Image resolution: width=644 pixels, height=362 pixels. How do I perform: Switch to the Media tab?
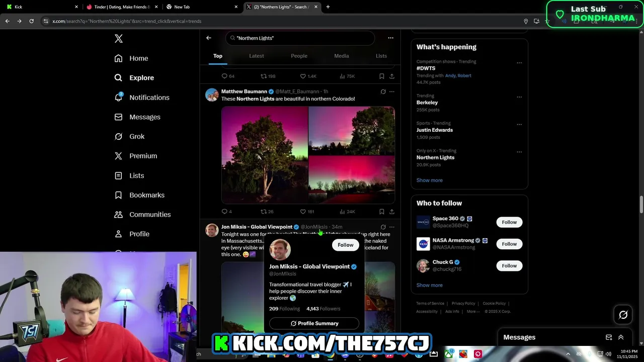tap(342, 56)
